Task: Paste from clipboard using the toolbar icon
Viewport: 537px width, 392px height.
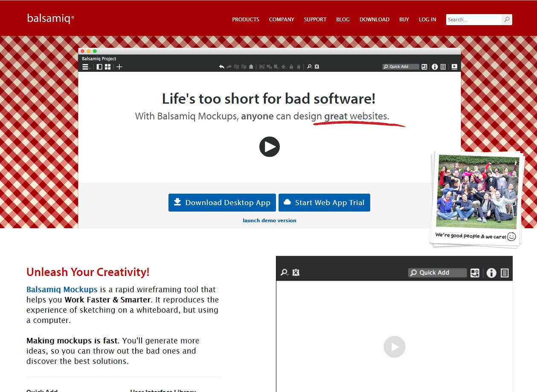Action: coord(251,67)
